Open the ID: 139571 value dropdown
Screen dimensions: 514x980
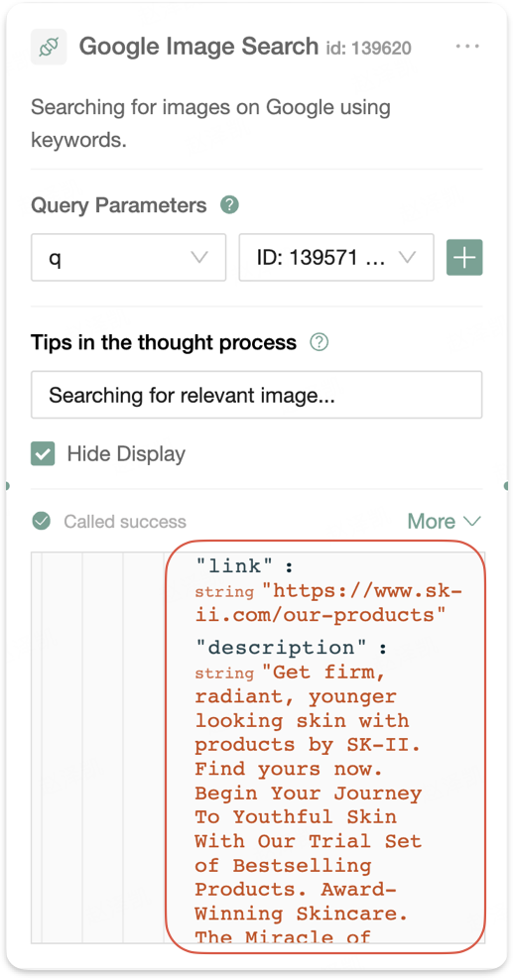336,258
